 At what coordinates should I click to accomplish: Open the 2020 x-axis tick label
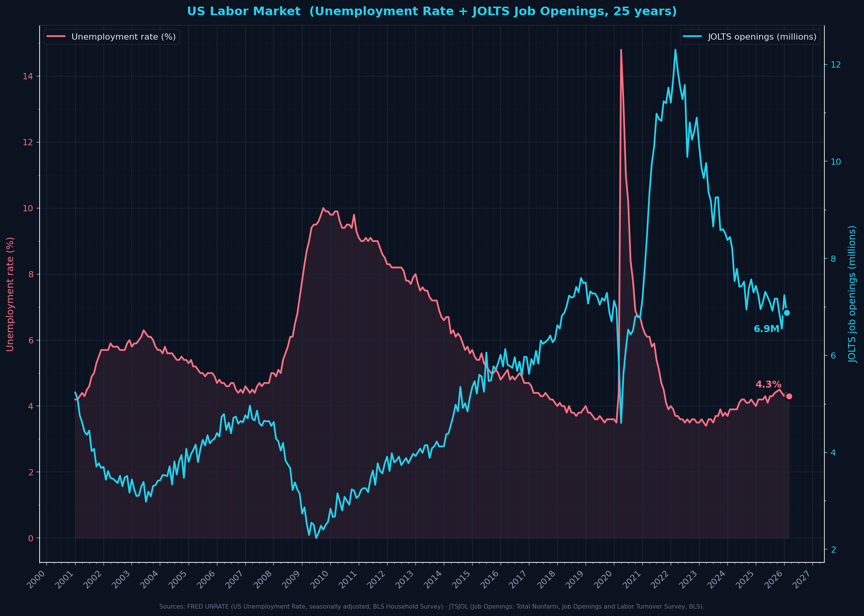point(603,579)
